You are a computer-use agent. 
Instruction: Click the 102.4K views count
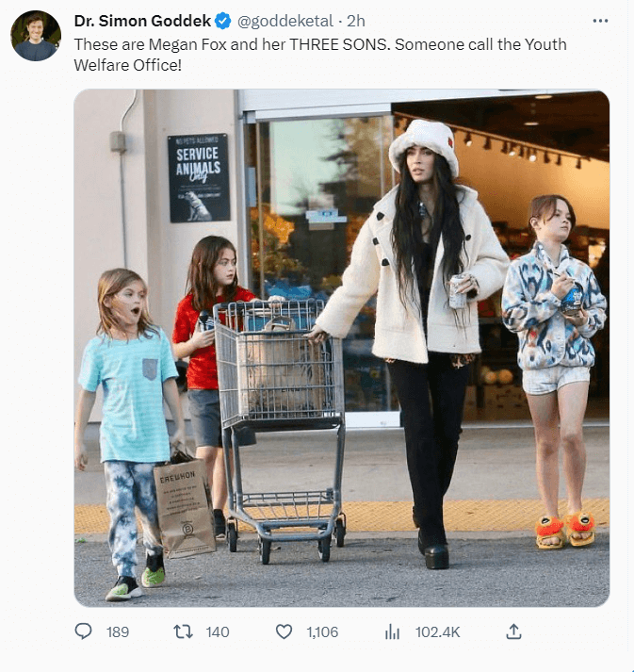click(437, 632)
